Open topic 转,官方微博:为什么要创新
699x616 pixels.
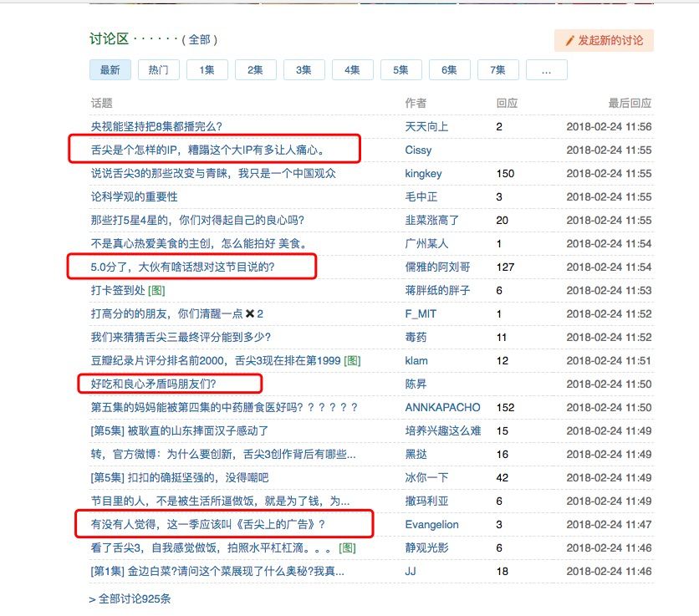coord(223,454)
